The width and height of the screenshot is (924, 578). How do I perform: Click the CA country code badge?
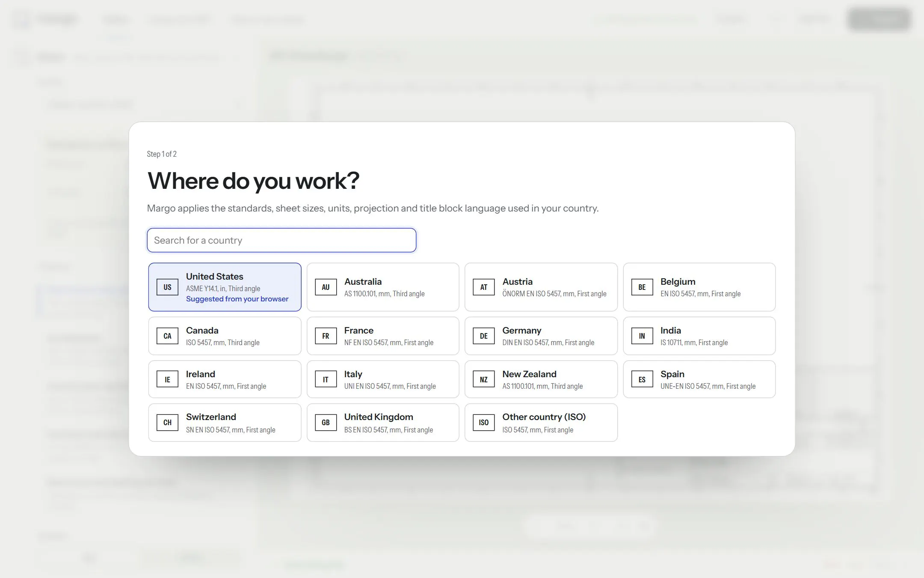tap(167, 336)
